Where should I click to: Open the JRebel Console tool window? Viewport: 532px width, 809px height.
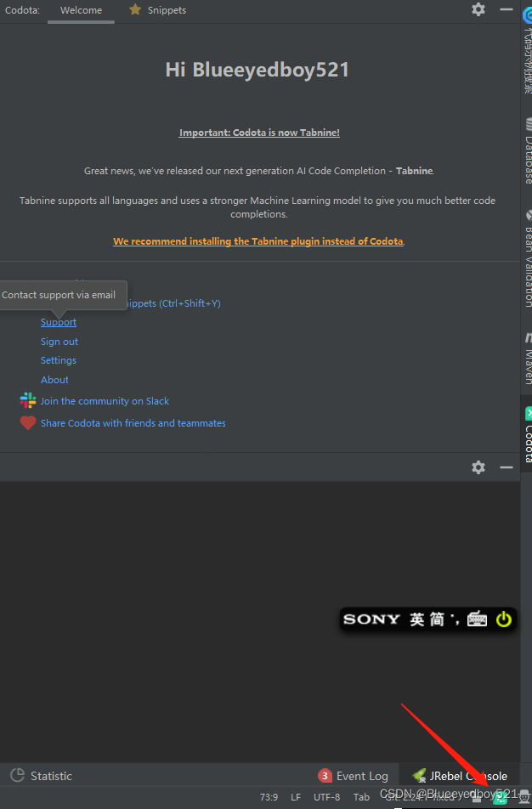click(460, 776)
